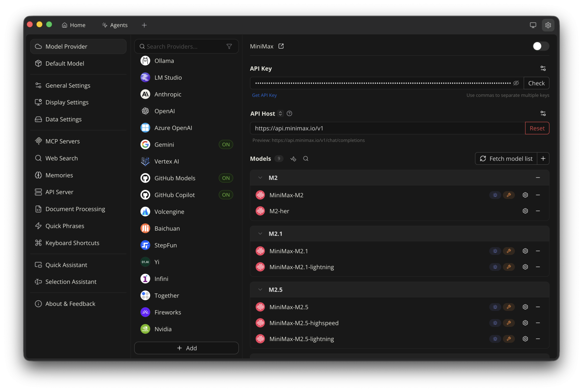
Task: Toggle API key visibility eye icon
Action: click(x=516, y=83)
